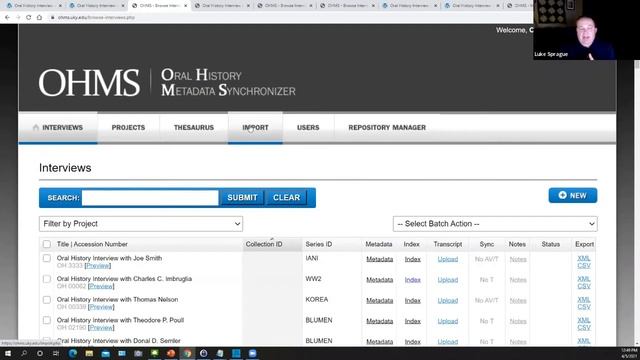Click the Clear search button
640x360 pixels.
tap(287, 198)
